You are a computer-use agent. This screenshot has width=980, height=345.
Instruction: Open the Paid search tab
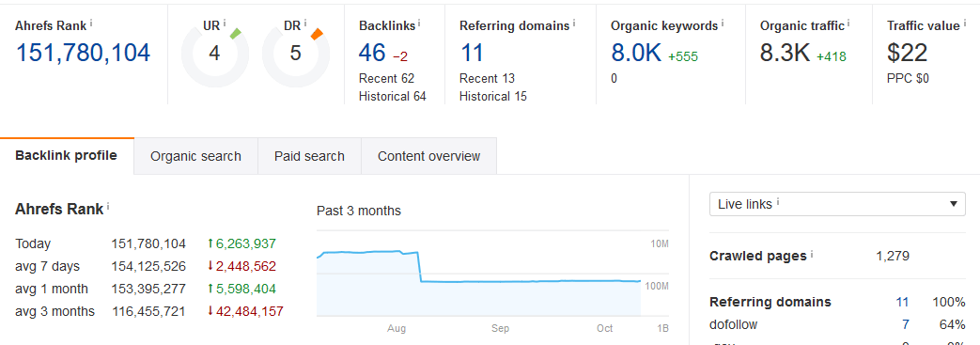tap(309, 156)
